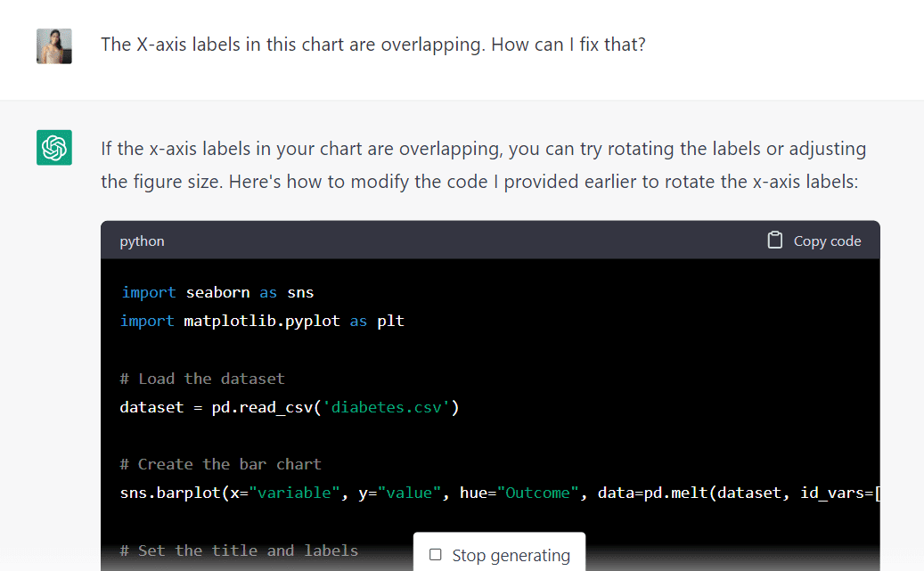This screenshot has width=924, height=571.
Task: Click the '# Create the bar chart' comment
Action: tap(221, 464)
